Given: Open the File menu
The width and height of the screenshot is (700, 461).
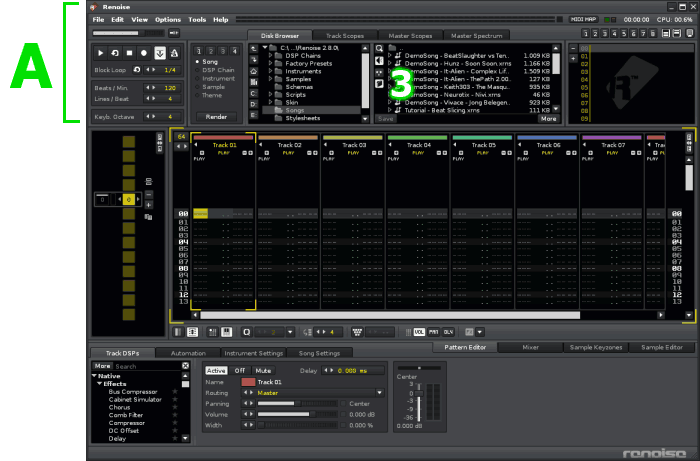Looking at the screenshot, I should [x=98, y=20].
